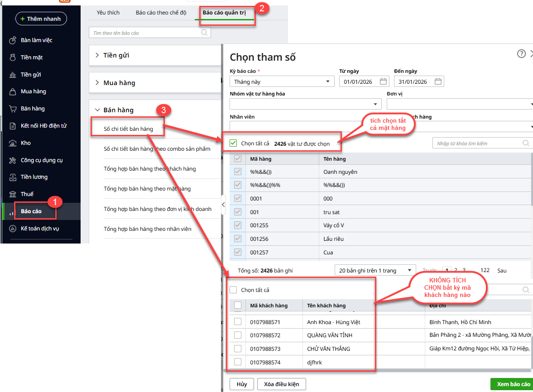533x392 pixels.
Task: Uncheck Chọn tất cả for 2426 items
Action: pos(234,143)
